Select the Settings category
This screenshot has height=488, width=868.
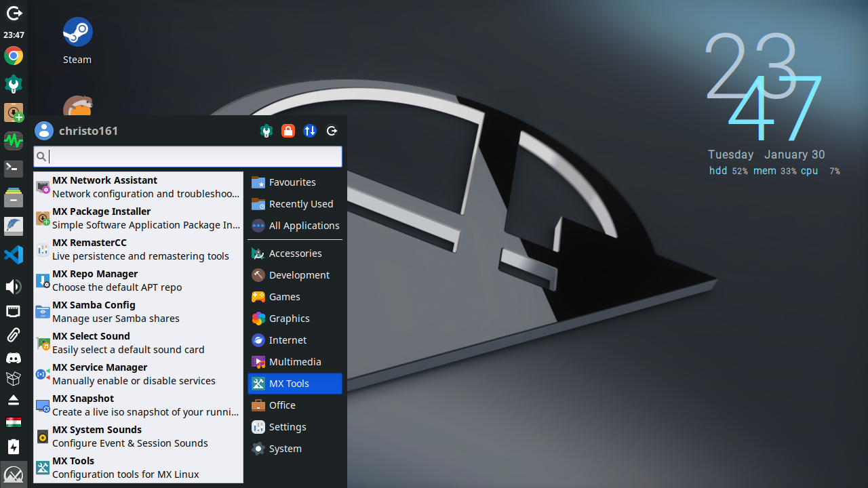295,427
